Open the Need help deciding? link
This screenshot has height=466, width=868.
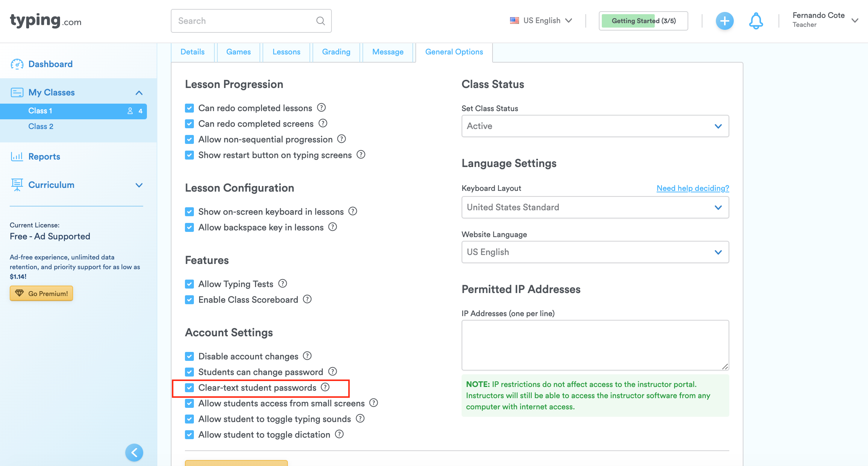tap(692, 188)
